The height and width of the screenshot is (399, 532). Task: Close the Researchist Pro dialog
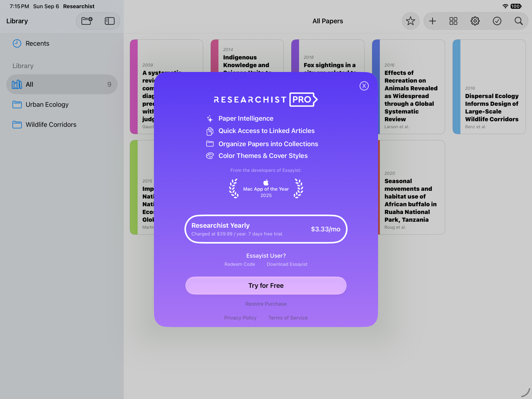364,86
